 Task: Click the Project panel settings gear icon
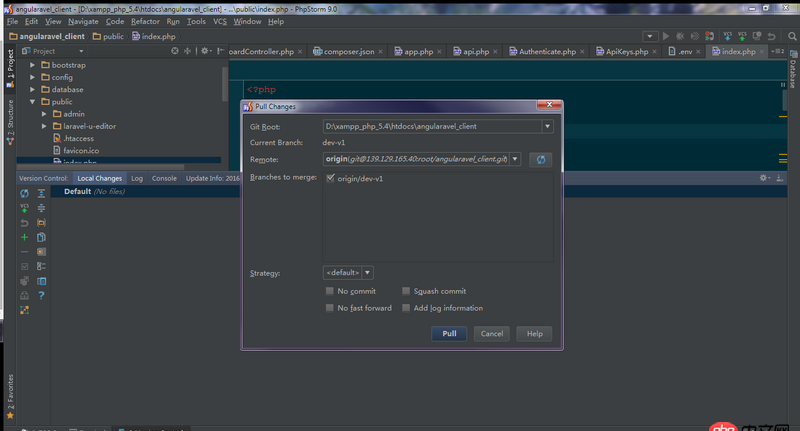(205, 51)
